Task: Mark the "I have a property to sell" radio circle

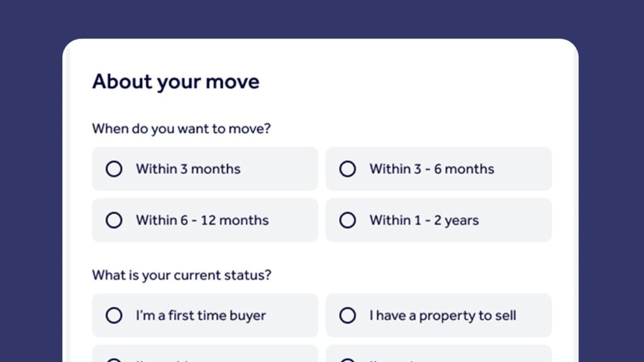Action: coord(348,315)
